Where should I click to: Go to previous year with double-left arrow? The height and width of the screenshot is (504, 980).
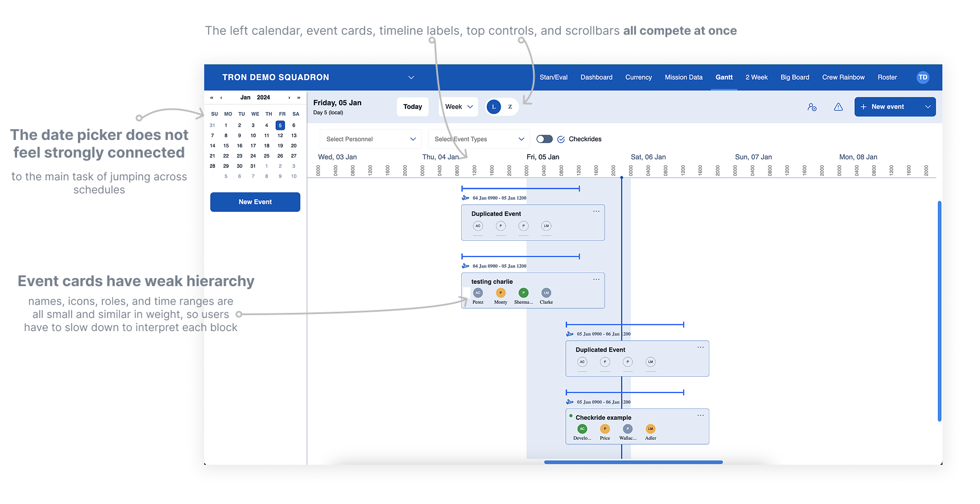[x=212, y=98]
